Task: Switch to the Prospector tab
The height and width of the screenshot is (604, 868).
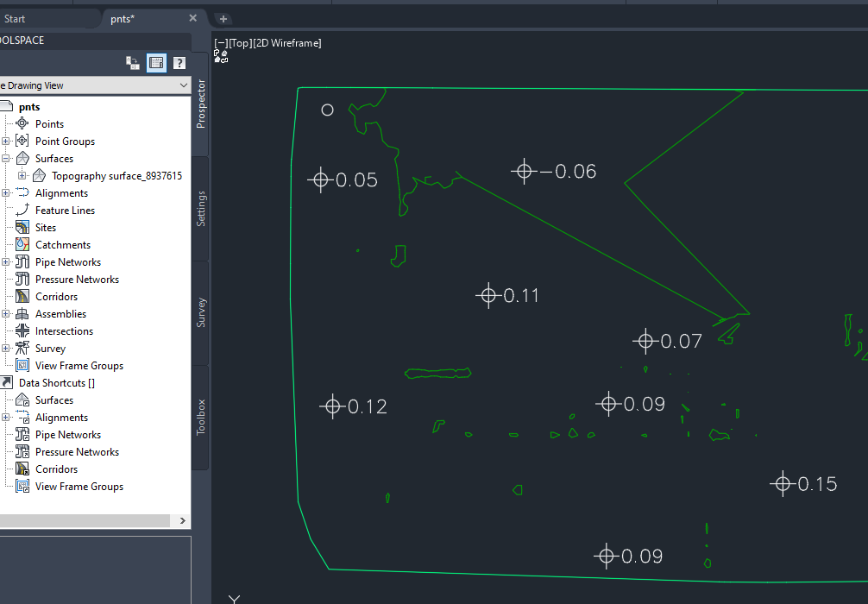Action: point(200,104)
